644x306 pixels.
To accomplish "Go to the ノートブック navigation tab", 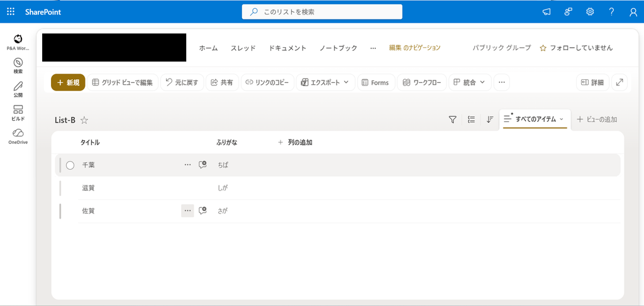I will coord(338,48).
